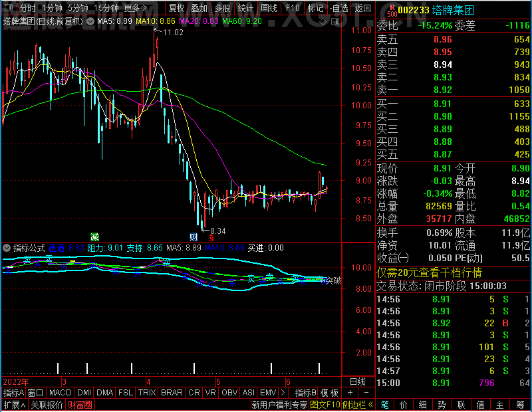Image resolution: width=532 pixels, height=412 pixels.
Task: Switch indicator to OBV
Action: [x=229, y=393]
